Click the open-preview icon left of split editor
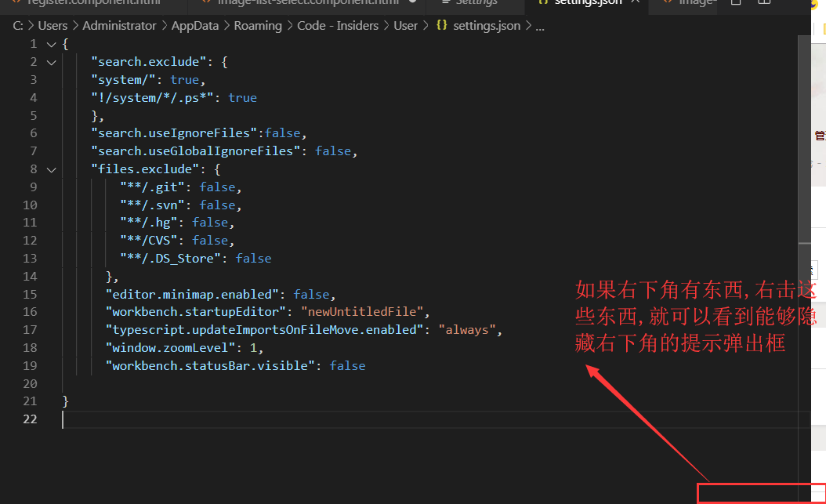 pos(735,2)
